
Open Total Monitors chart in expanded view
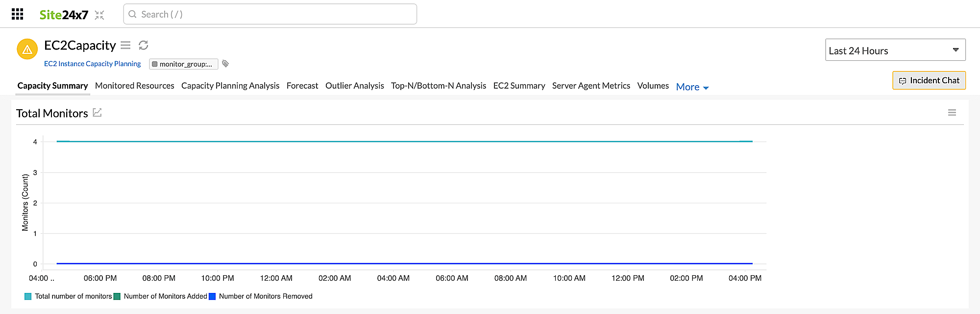click(x=98, y=113)
